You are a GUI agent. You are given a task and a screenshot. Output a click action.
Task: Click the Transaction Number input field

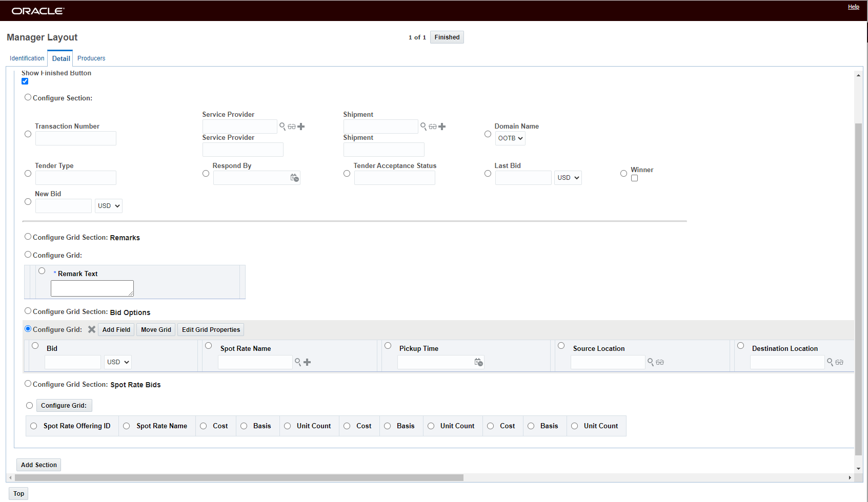[x=76, y=138]
